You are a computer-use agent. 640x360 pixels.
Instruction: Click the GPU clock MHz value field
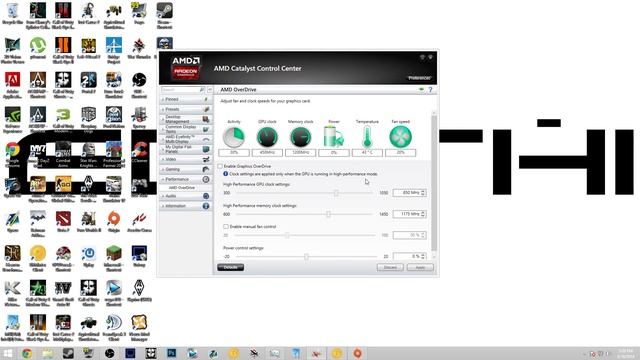pos(409,193)
